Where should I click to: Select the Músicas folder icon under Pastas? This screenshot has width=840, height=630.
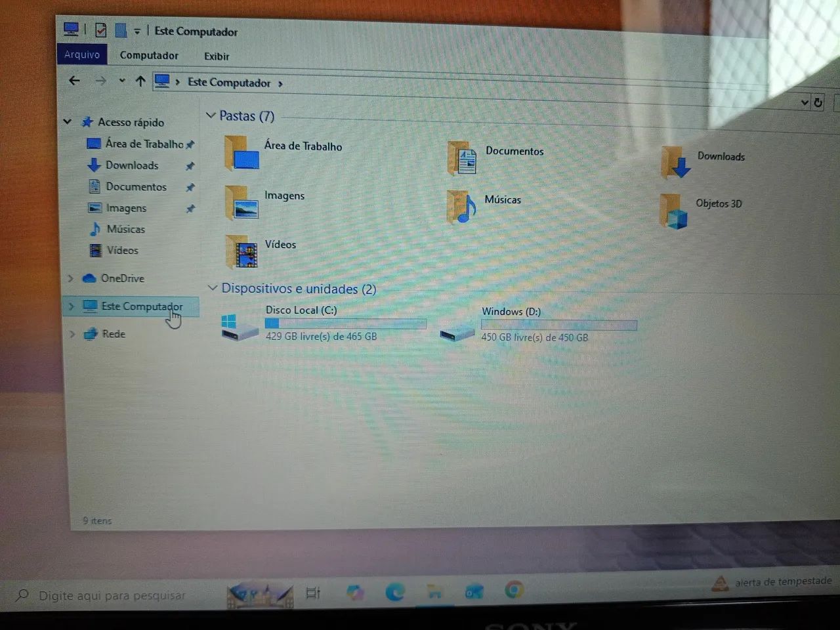coord(461,207)
